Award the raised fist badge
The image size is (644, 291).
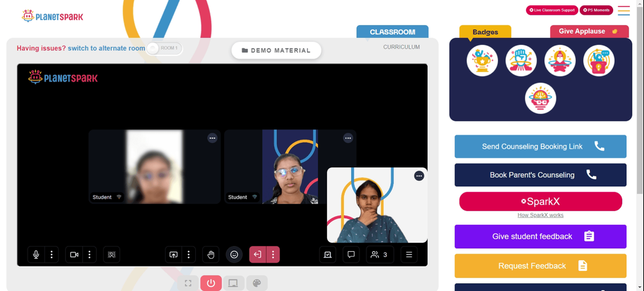coord(521,61)
